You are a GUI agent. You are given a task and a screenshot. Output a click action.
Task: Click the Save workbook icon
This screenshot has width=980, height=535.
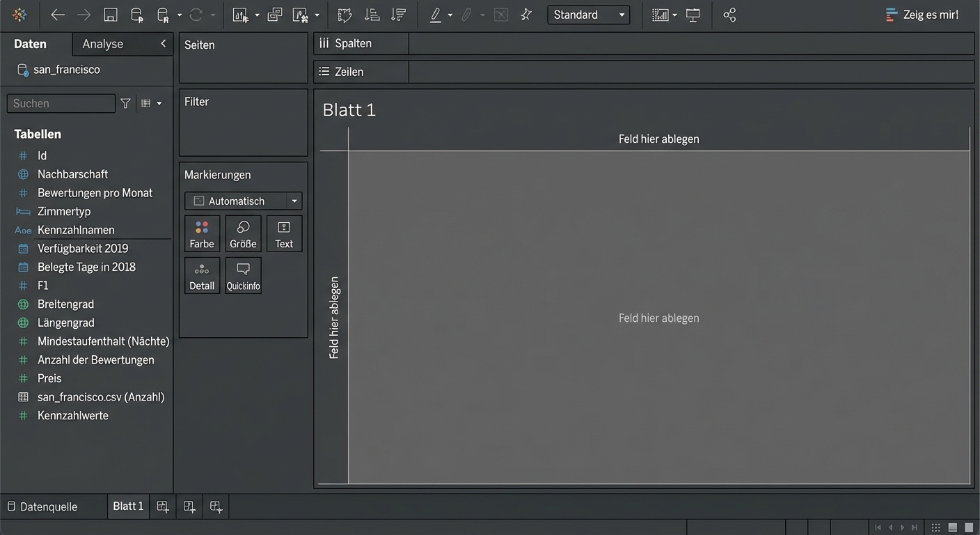pyautogui.click(x=110, y=15)
